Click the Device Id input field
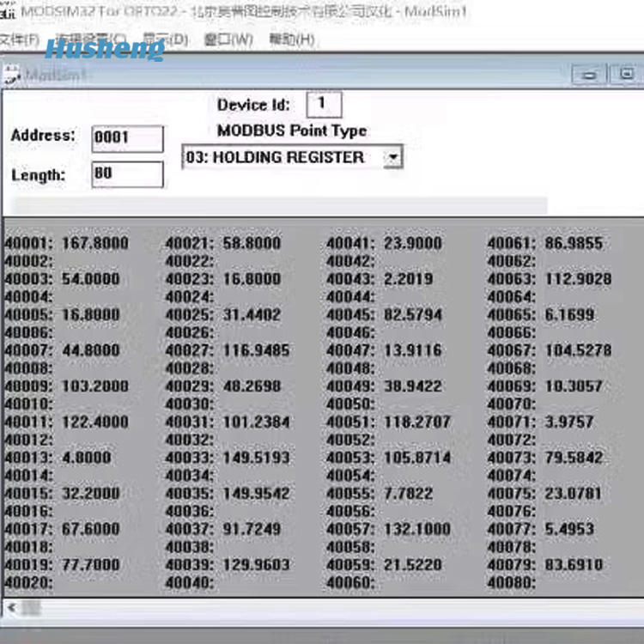This screenshot has height=644, width=644. [x=324, y=104]
